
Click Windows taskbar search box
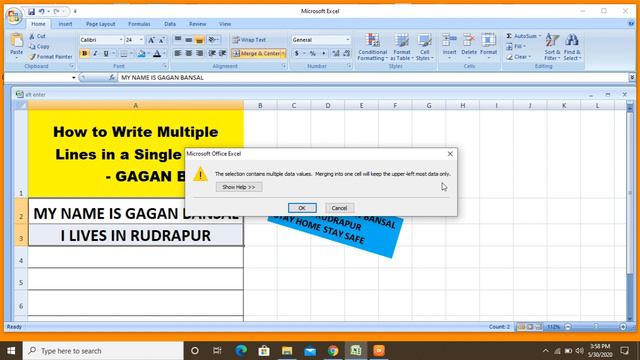click(103, 351)
